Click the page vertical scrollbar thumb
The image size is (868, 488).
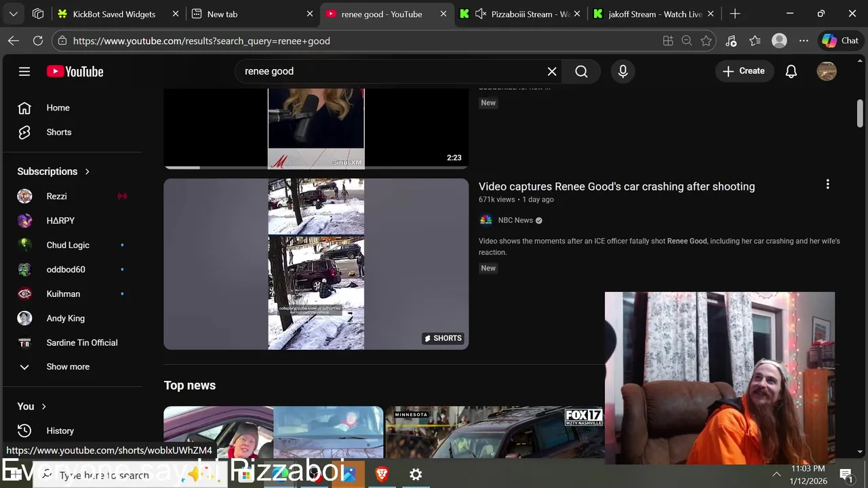[860, 113]
